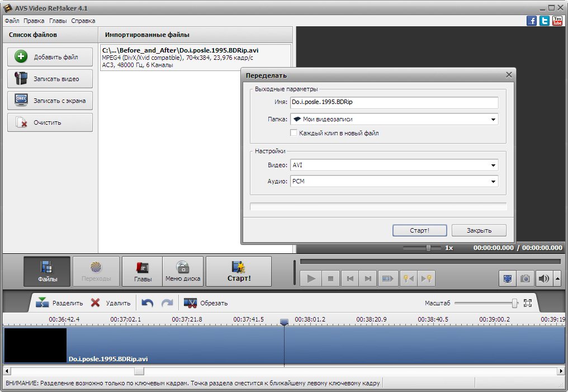Open the Видео format dropdown
The image size is (568, 392).
coord(493,166)
